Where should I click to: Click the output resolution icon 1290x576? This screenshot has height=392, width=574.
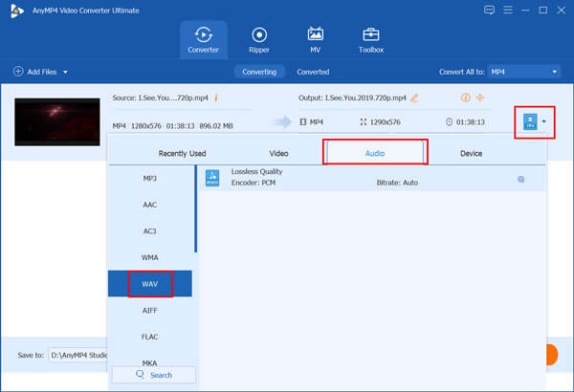click(364, 121)
